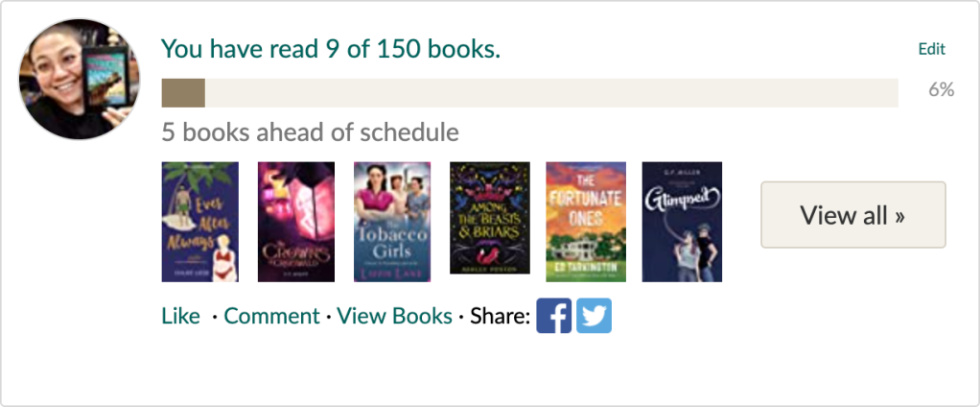Open the user profile photo

click(80, 80)
